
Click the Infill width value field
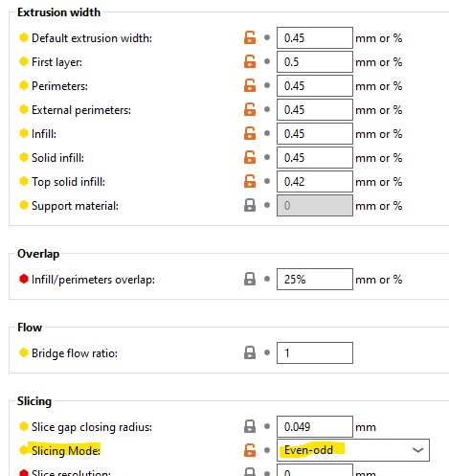(x=315, y=134)
